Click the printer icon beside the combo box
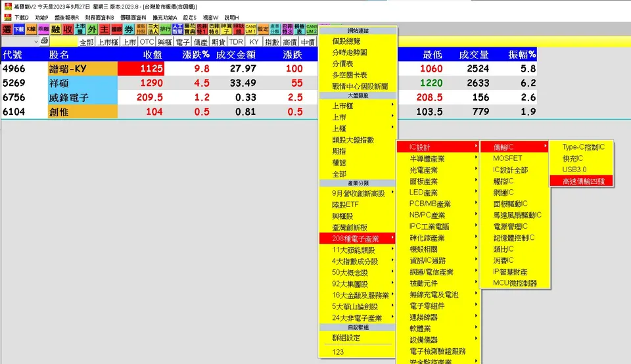Image resolution: width=631 pixels, height=364 pixels. tap(44, 41)
